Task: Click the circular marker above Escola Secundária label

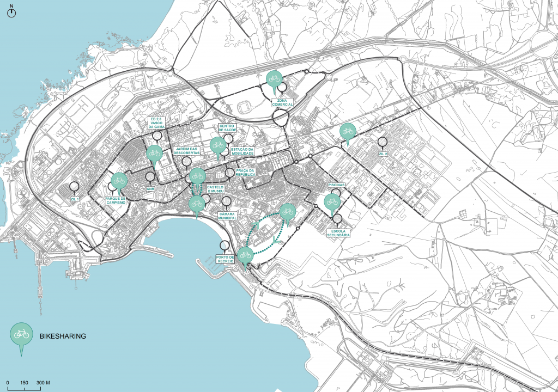Action: point(338,219)
